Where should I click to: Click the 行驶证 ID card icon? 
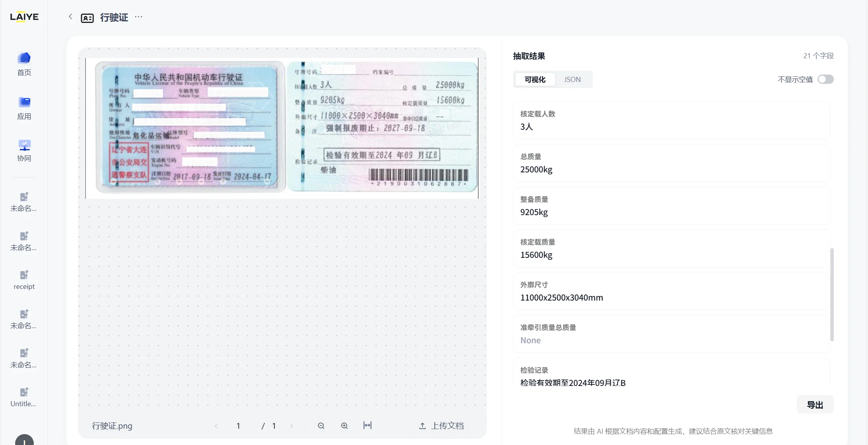click(x=87, y=18)
